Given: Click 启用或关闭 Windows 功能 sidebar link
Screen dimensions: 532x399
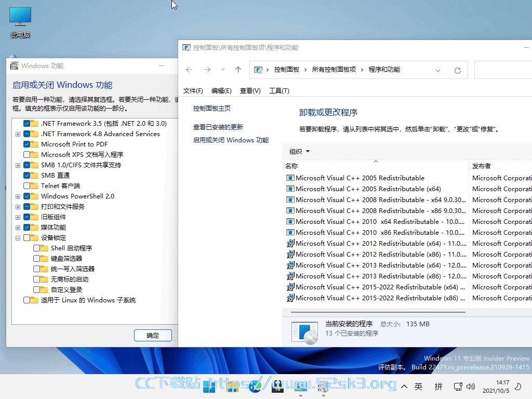Looking at the screenshot, I should click(231, 140).
